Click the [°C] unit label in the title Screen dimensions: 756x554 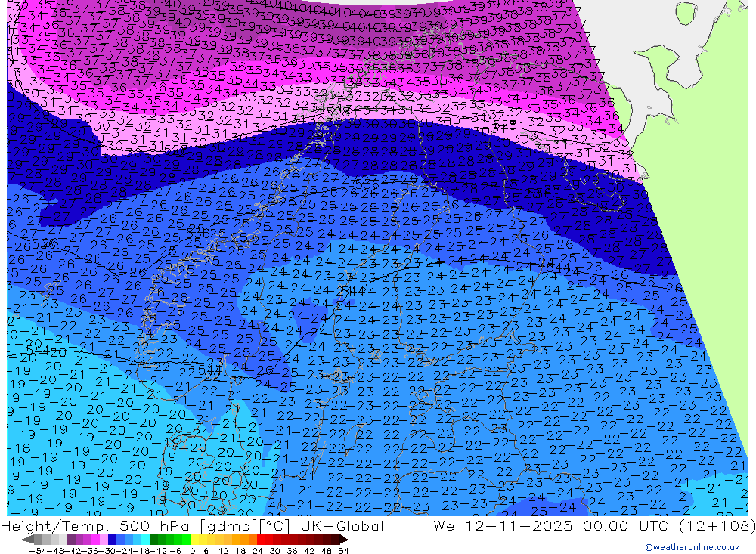(x=274, y=526)
